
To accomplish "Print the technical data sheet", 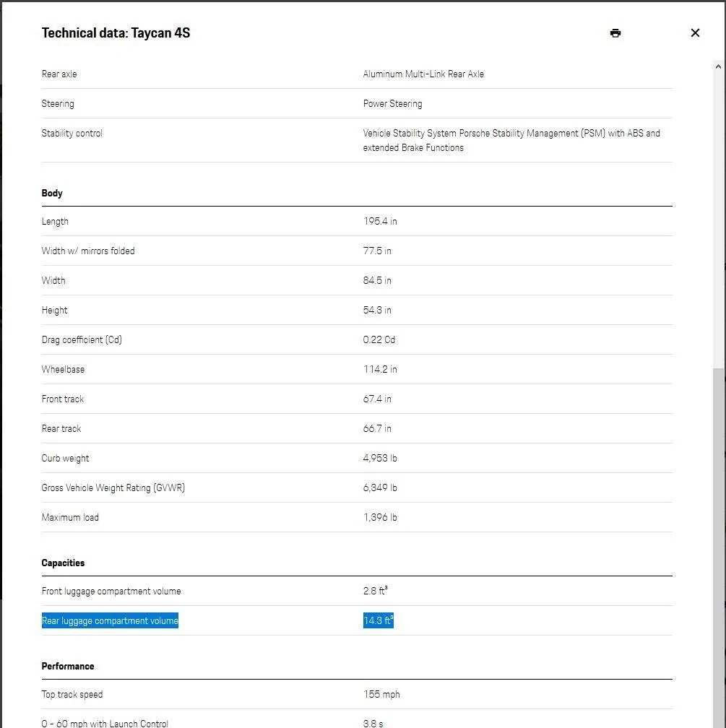I will pos(615,33).
